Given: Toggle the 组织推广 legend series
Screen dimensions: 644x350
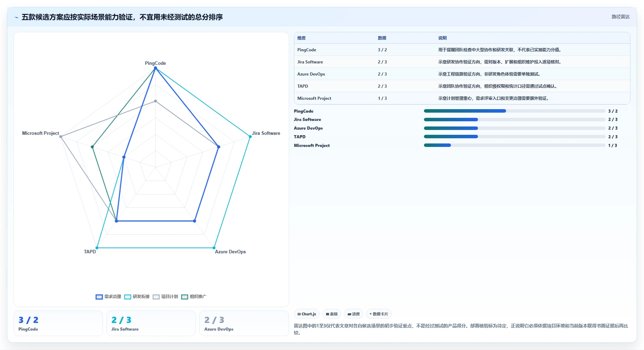Looking at the screenshot, I should (194, 297).
